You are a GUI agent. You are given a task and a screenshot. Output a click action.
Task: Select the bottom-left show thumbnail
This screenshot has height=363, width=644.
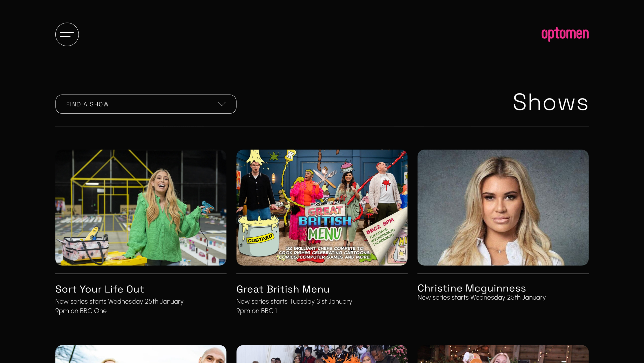[x=141, y=354]
